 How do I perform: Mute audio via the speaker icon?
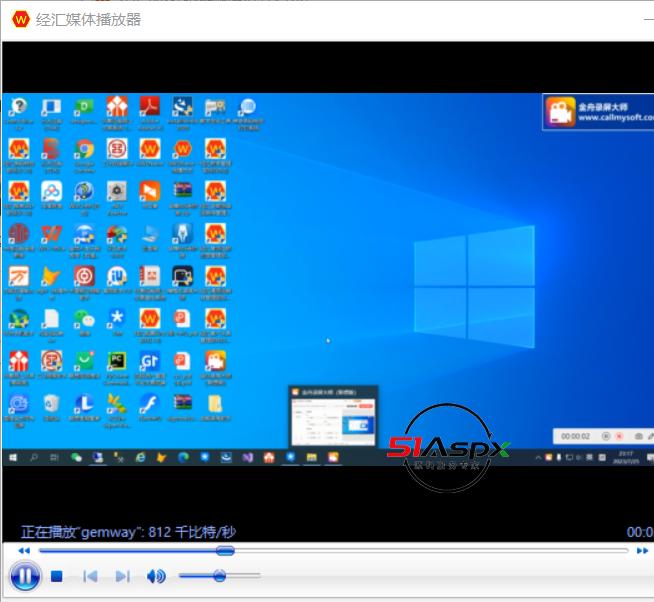click(156, 576)
